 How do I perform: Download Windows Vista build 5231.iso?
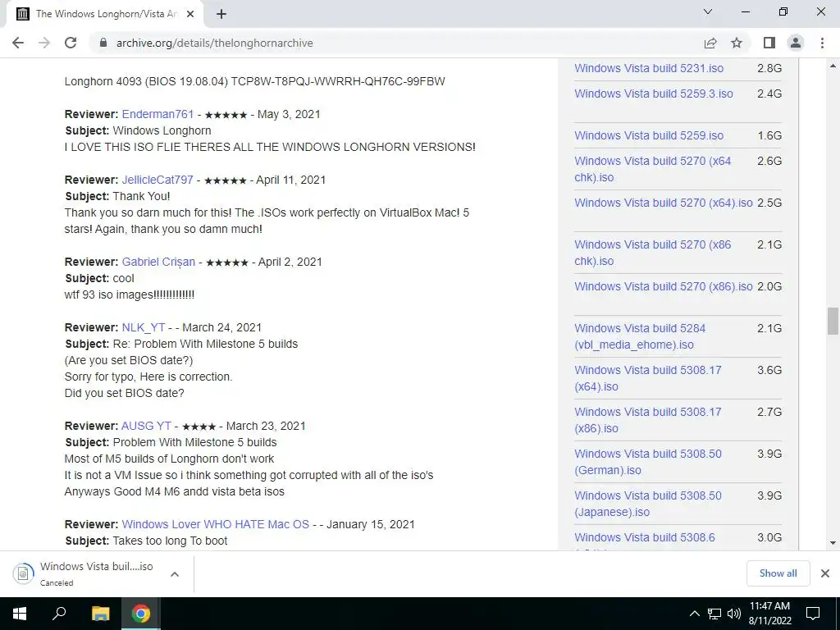pos(649,68)
